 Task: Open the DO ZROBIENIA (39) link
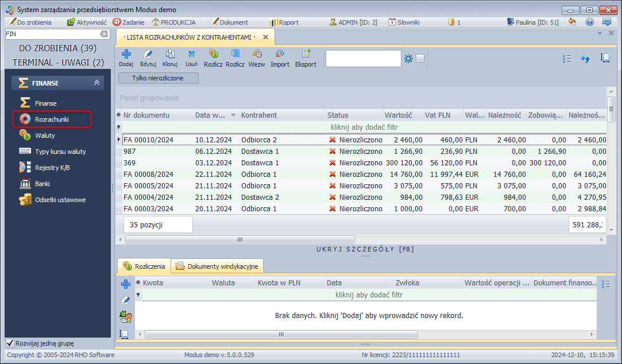[x=57, y=48]
